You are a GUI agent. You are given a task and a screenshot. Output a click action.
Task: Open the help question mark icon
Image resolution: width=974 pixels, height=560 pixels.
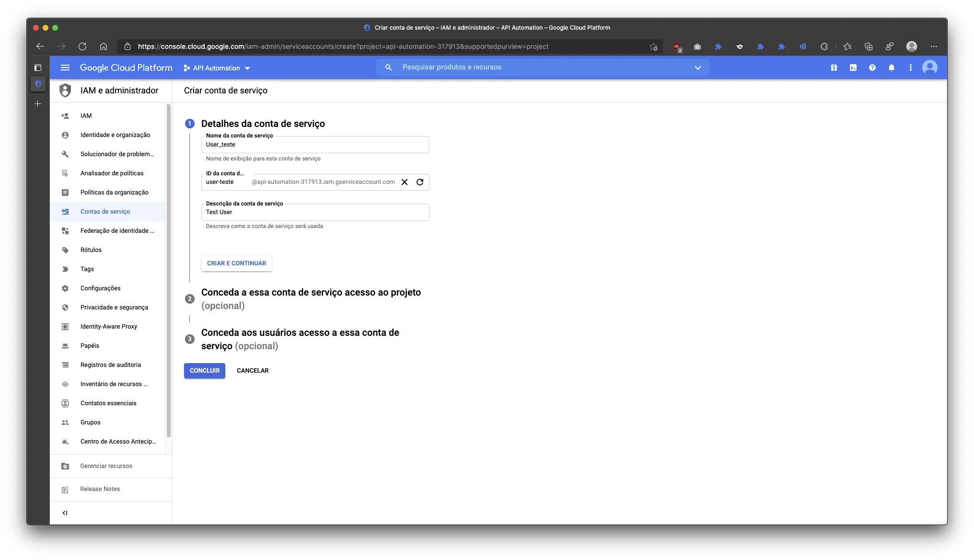coord(872,68)
